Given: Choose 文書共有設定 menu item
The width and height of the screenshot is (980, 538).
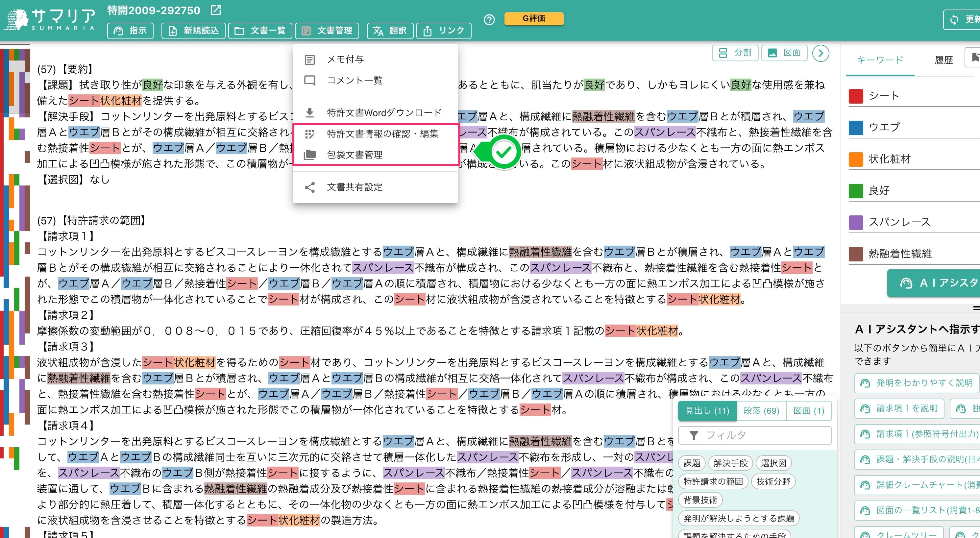Looking at the screenshot, I should pyautogui.click(x=375, y=187).
